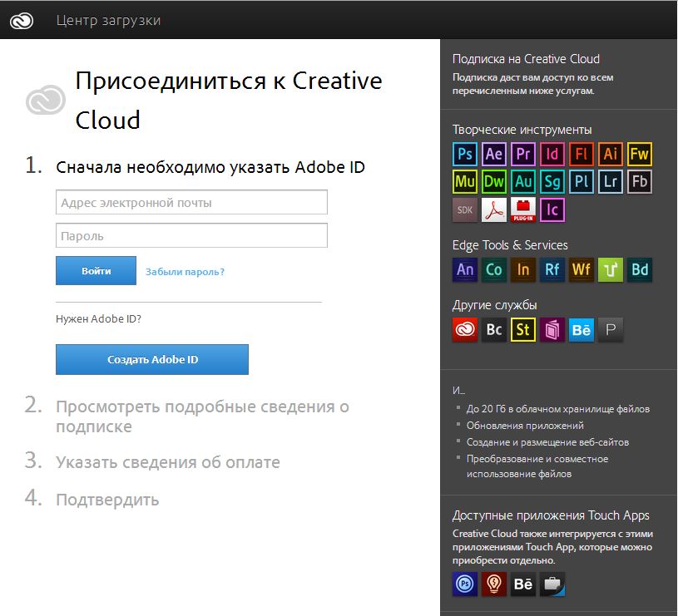Click the InCopy (Ic) icon
Screen dimensions: 678x616
pyautogui.click(x=552, y=210)
